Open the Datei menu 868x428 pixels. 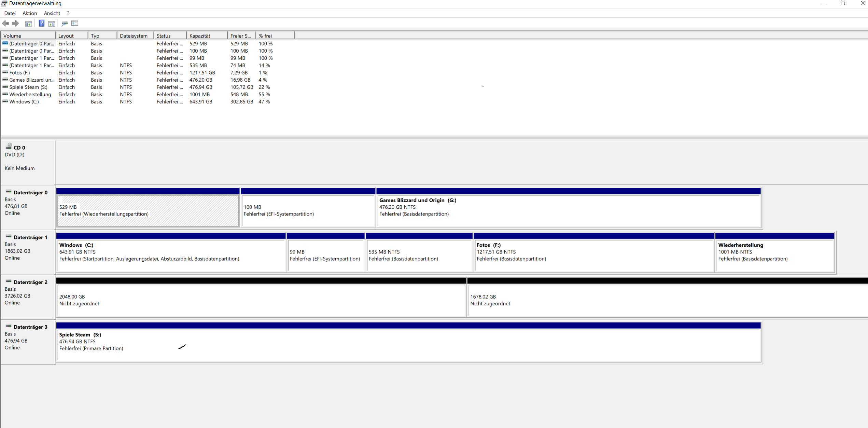tap(10, 13)
